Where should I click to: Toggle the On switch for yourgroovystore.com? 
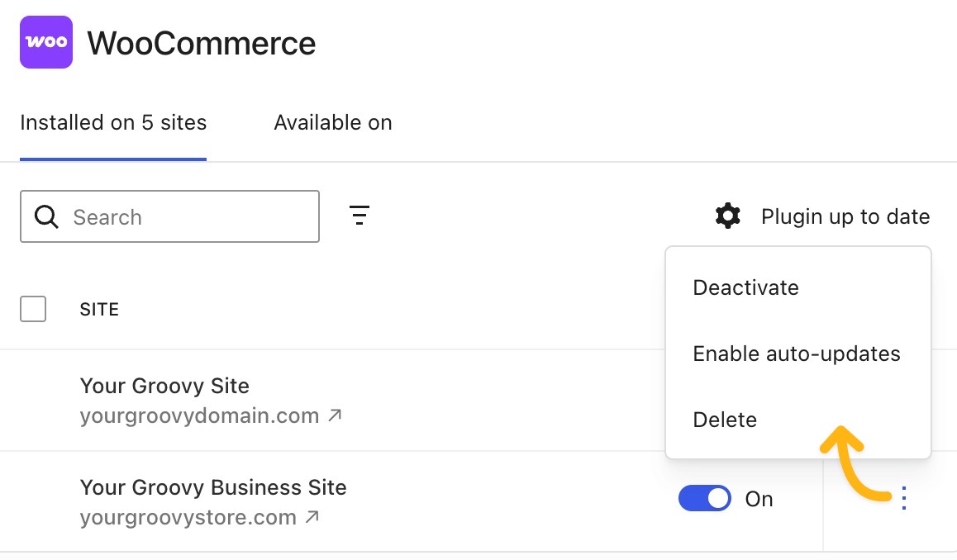(x=704, y=498)
